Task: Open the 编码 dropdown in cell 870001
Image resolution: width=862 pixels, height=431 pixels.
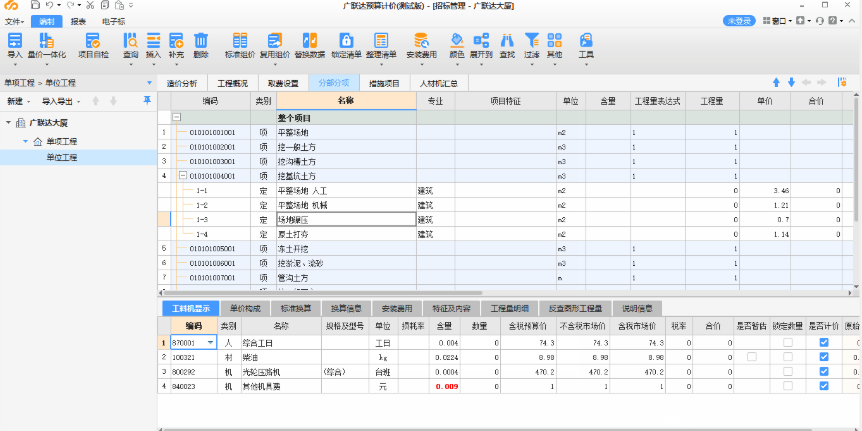Action: click(211, 343)
